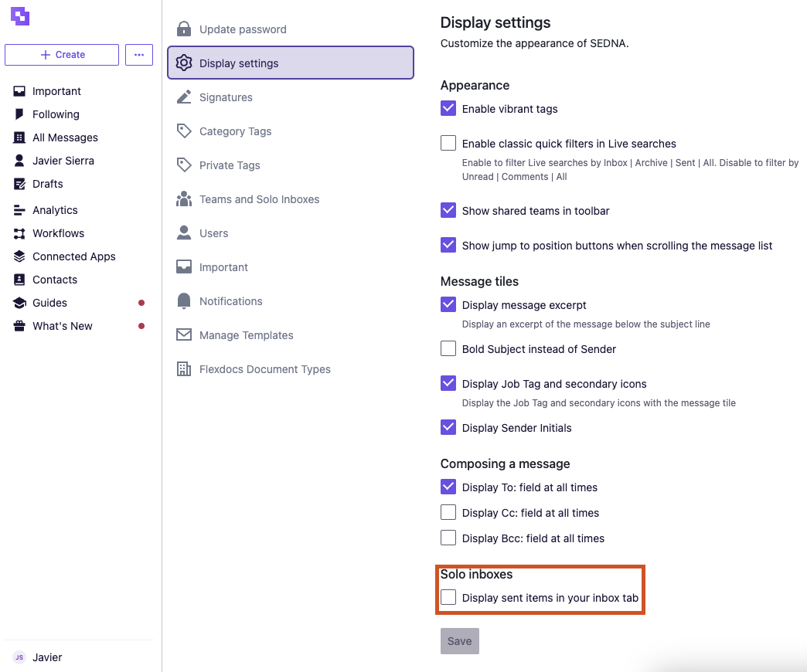
Task: Uncheck Display message excerpt
Action: pos(448,304)
